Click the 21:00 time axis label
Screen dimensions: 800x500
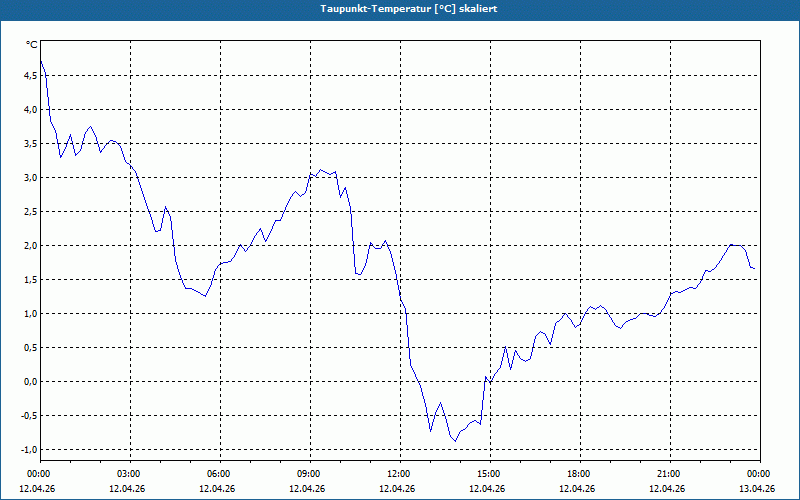pos(670,474)
